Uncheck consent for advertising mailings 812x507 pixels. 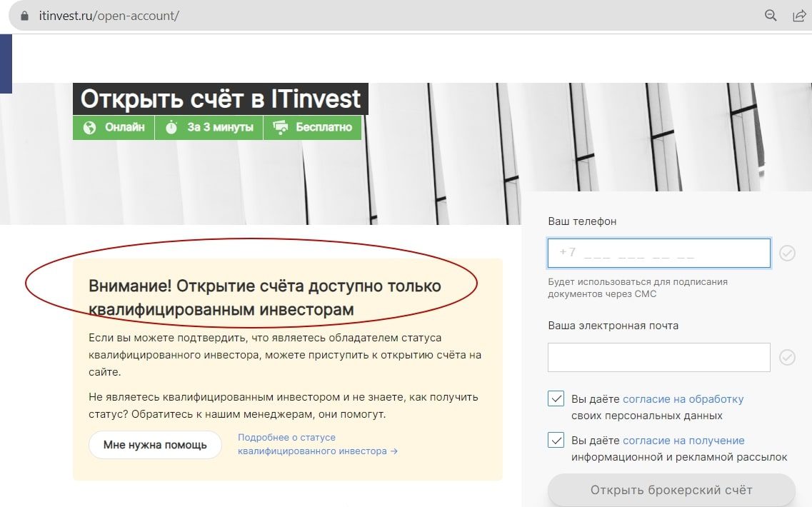556,440
